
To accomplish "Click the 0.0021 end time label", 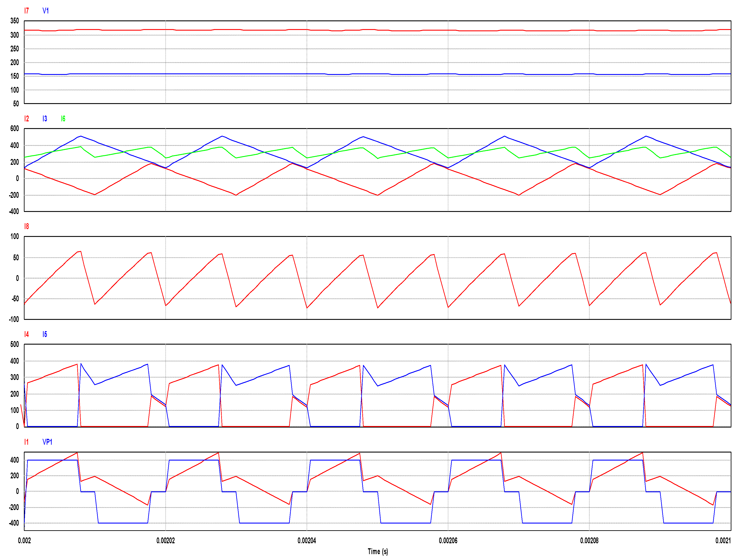I will coord(723,541).
